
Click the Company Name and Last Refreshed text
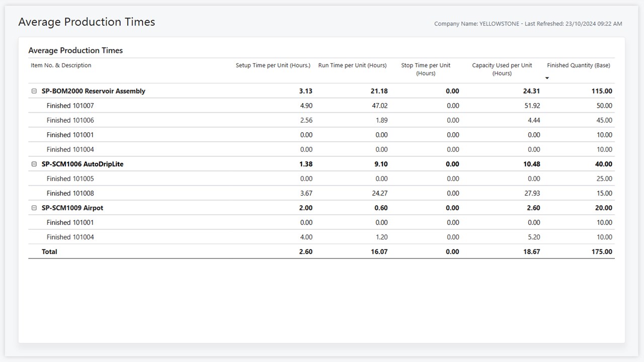tap(528, 24)
